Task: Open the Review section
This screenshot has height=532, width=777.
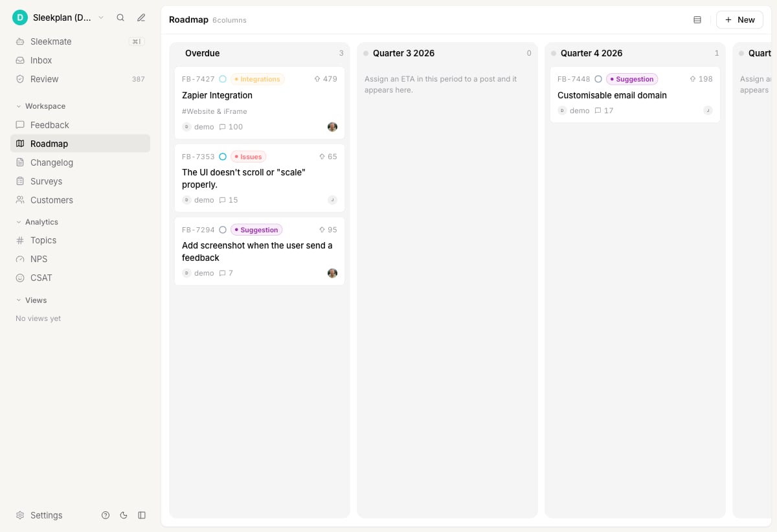Action: 80,79
